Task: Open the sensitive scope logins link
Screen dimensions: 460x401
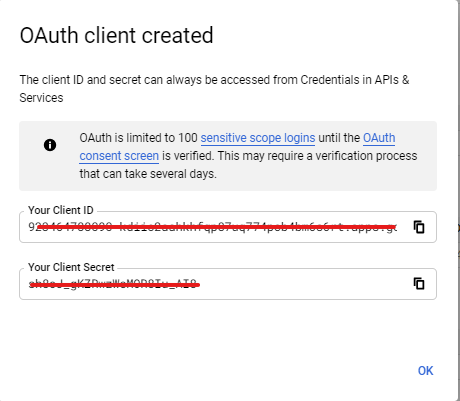Action: point(258,138)
